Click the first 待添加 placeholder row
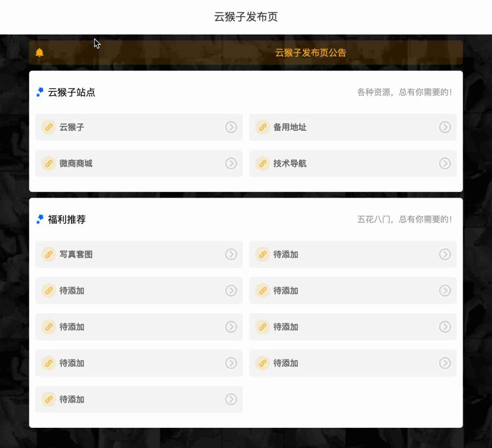The width and height of the screenshot is (492, 448). (x=353, y=254)
